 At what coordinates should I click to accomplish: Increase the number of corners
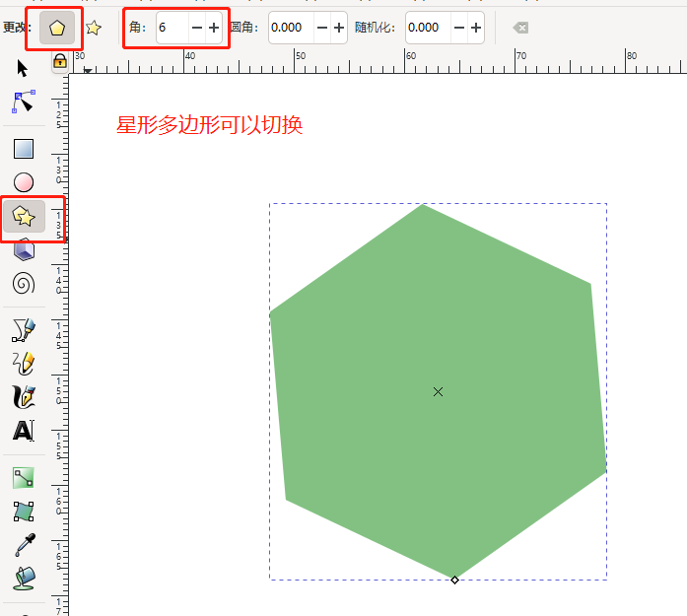click(x=214, y=28)
